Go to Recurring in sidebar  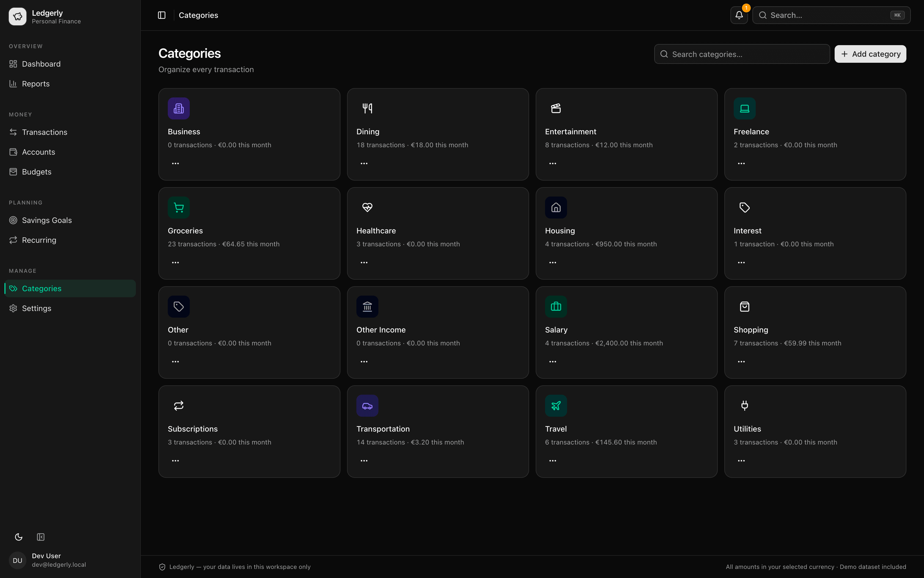coord(70,240)
